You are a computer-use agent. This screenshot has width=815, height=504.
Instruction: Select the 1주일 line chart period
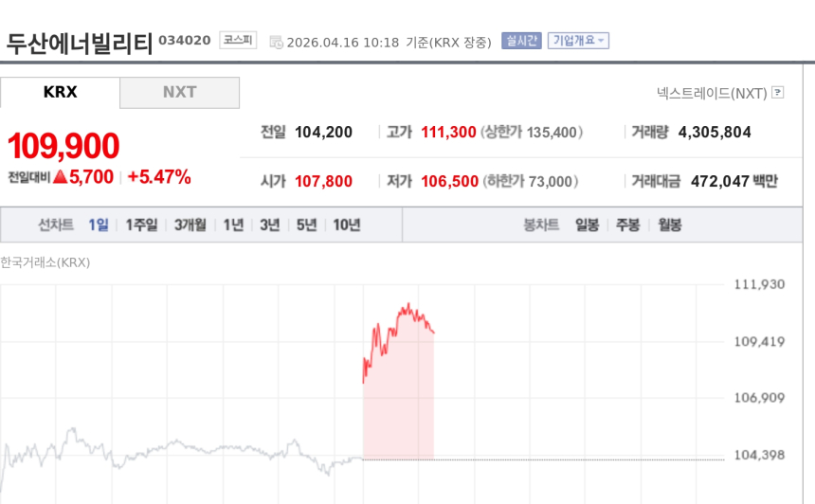(x=141, y=225)
